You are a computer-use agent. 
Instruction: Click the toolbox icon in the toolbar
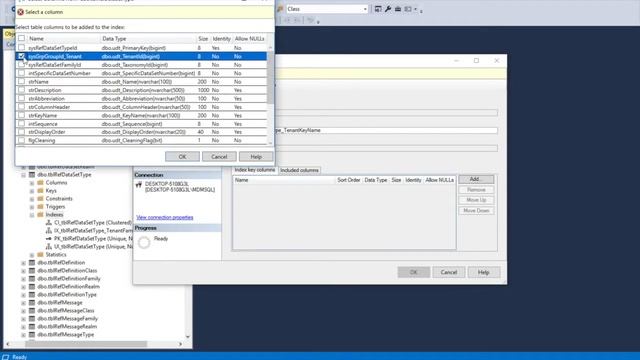coord(398,9)
